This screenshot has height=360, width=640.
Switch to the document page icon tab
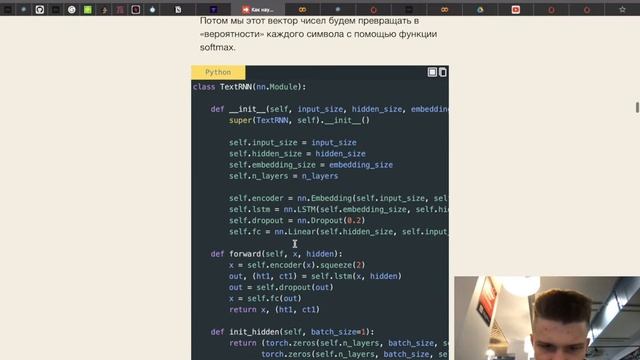(x=178, y=9)
